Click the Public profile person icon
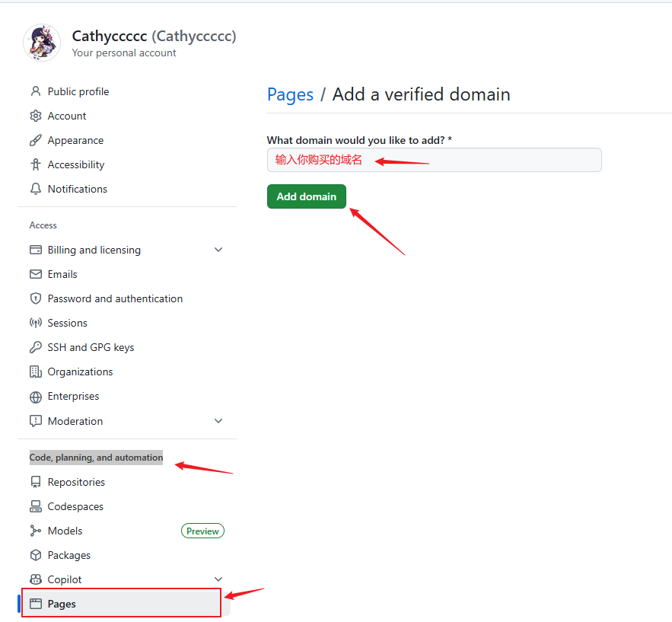 [35, 91]
